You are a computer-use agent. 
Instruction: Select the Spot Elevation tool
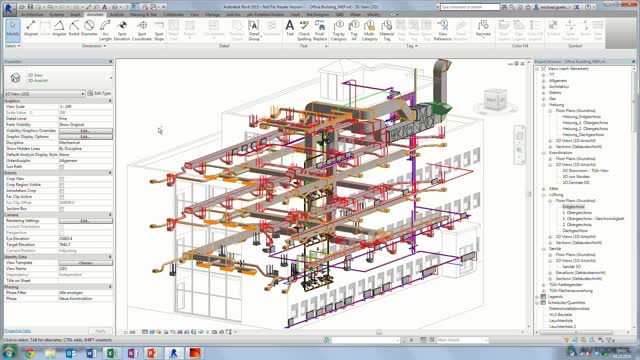pos(122,30)
